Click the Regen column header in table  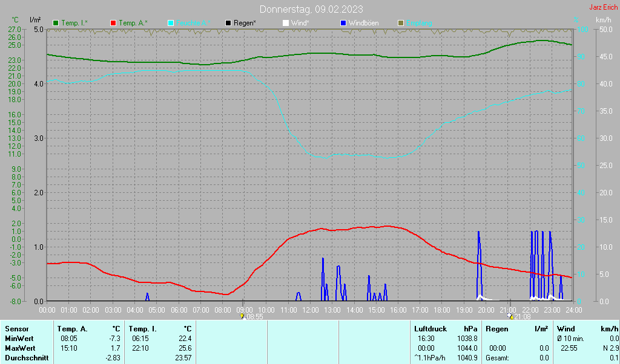(x=496, y=329)
